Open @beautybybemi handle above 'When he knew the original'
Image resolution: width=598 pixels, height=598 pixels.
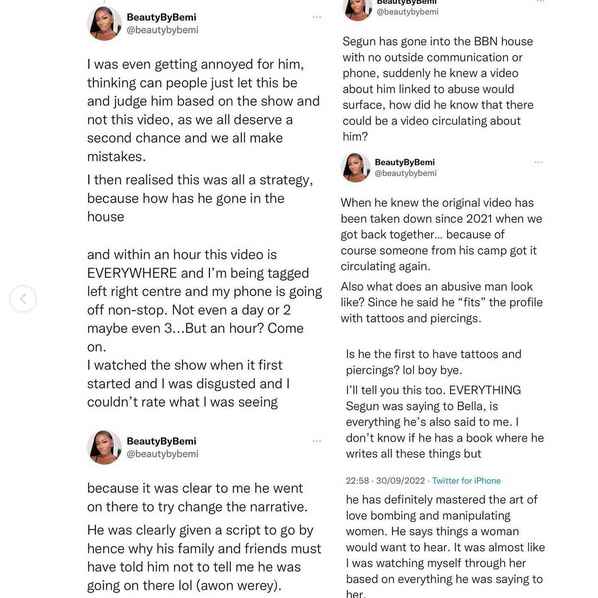point(405,173)
